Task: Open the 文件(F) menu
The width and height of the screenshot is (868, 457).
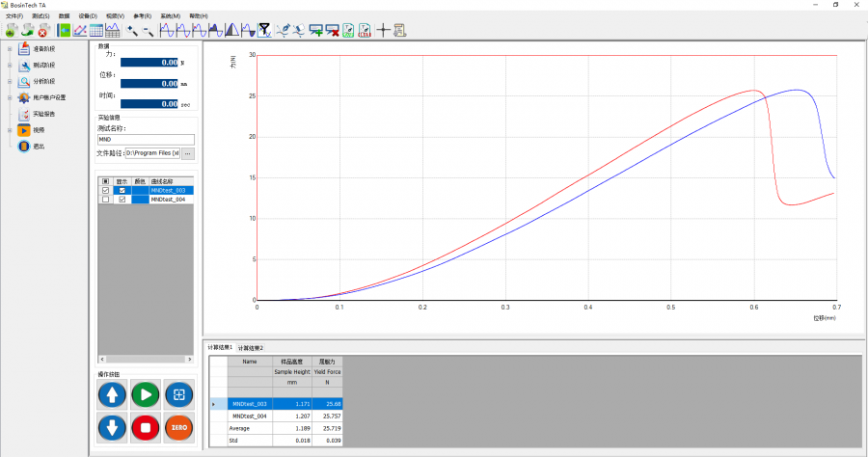Action: (14, 16)
